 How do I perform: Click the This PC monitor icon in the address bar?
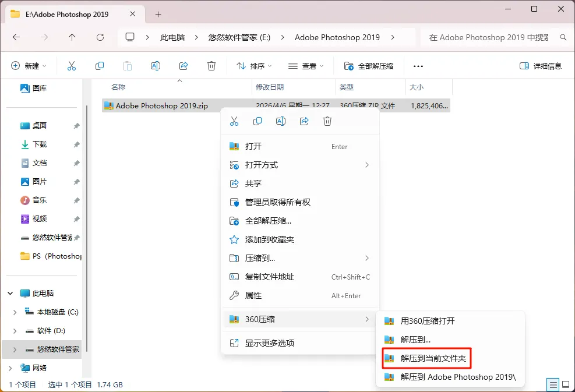pyautogui.click(x=130, y=37)
